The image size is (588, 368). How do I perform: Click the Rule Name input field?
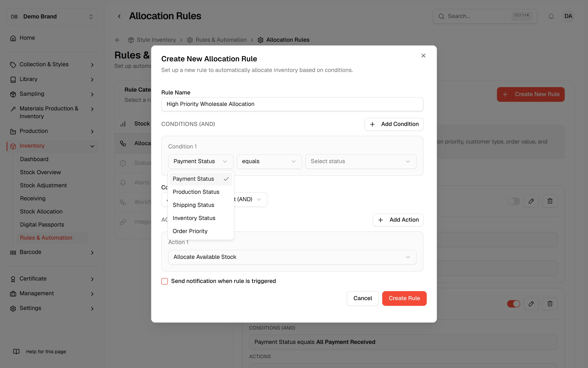(x=292, y=104)
